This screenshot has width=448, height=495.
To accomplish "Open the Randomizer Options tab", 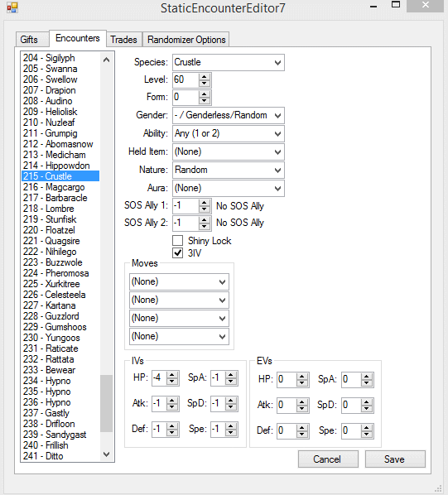I will click(186, 40).
